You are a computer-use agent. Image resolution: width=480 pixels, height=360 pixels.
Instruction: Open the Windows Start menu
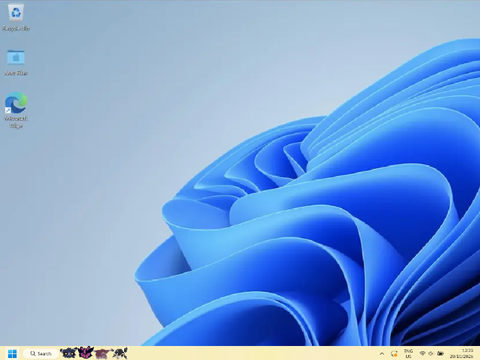(12, 353)
